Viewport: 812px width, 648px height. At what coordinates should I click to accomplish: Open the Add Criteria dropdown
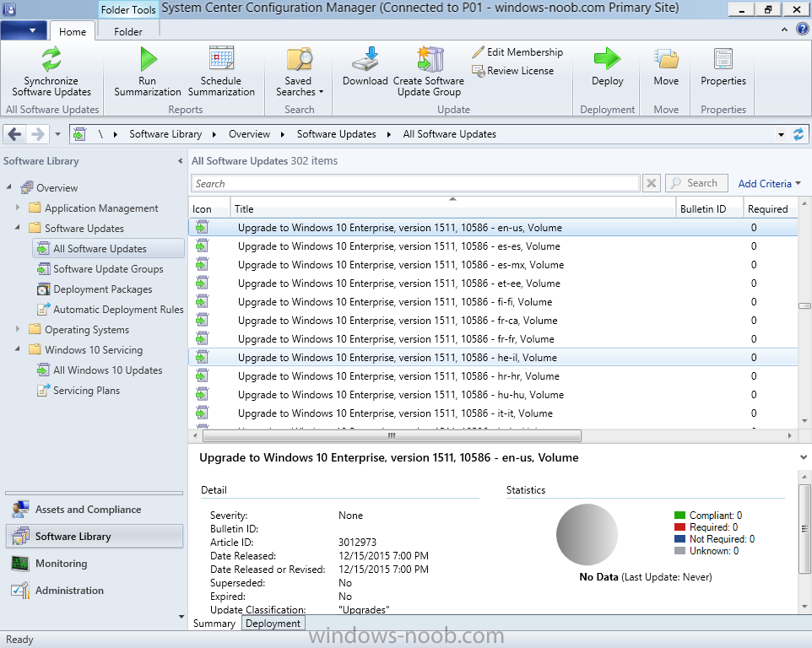pyautogui.click(x=770, y=184)
